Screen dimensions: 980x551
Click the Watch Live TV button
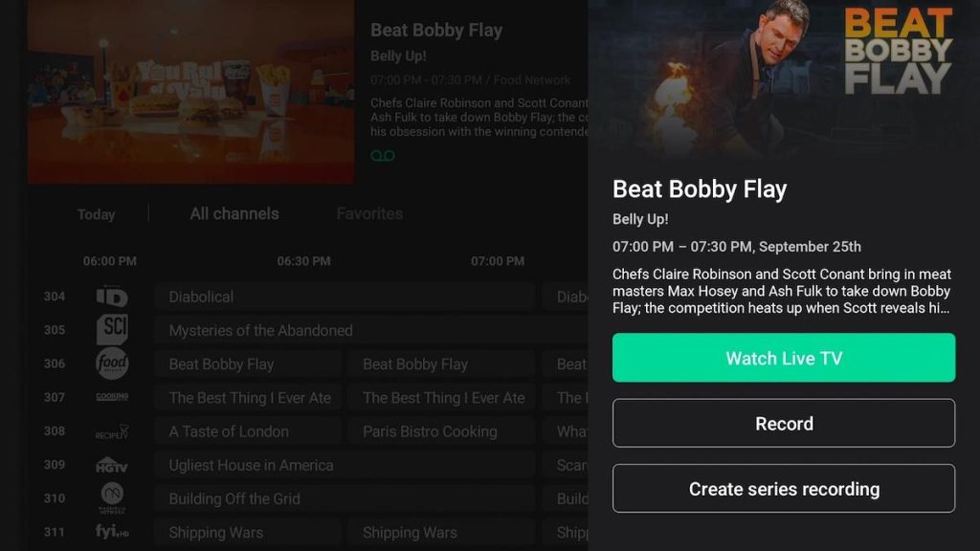click(x=784, y=358)
